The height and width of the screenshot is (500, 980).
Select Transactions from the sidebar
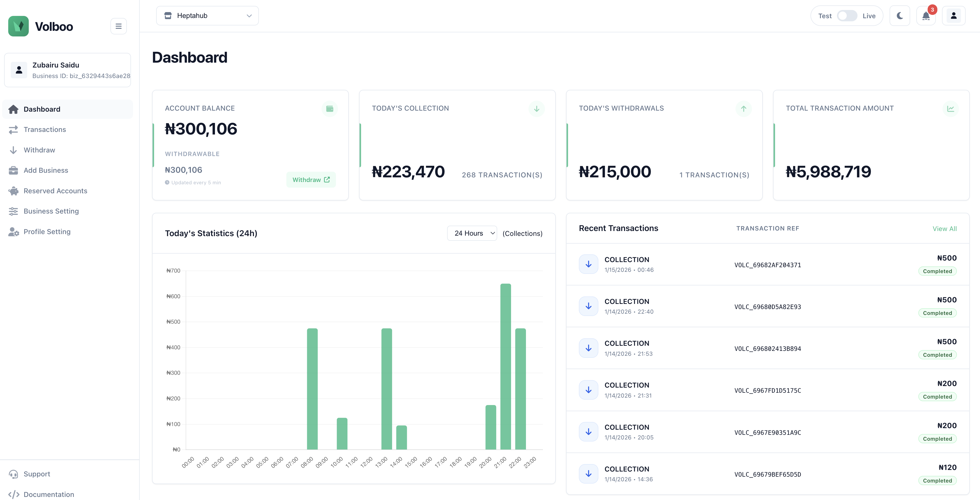coord(44,129)
